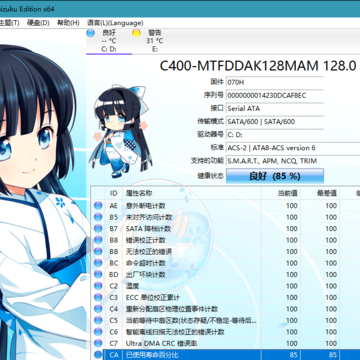Screen dimensions: 360x360
Task: Select the 出厂坏块计数 attribute name
Action: pos(146,274)
